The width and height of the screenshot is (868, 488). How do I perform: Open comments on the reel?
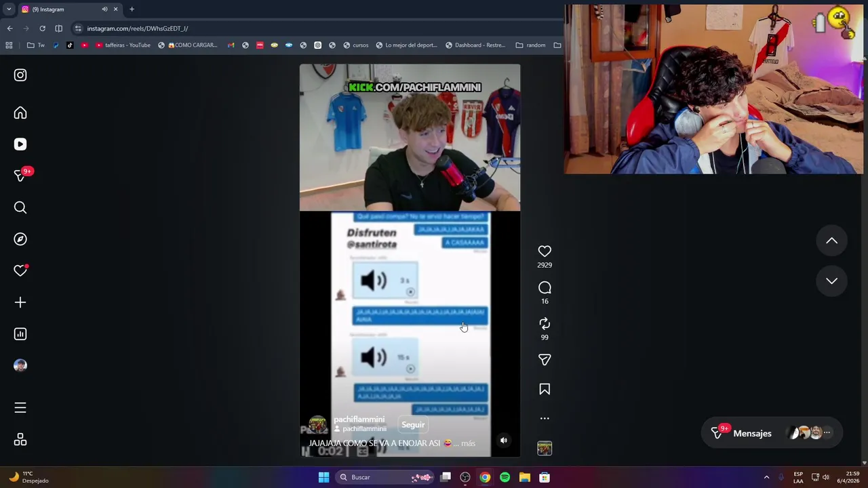pyautogui.click(x=545, y=287)
